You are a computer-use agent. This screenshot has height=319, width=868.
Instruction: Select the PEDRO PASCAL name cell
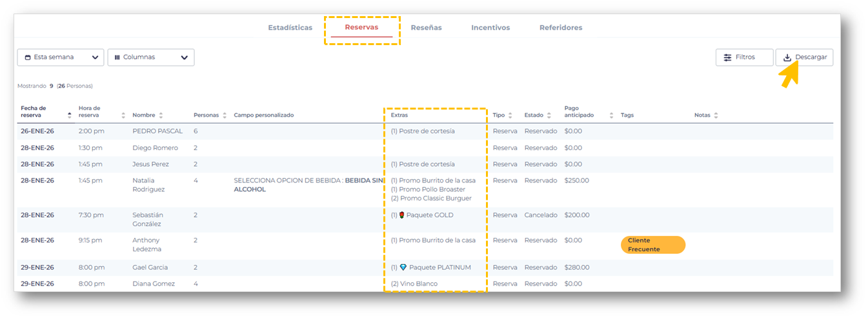(157, 131)
